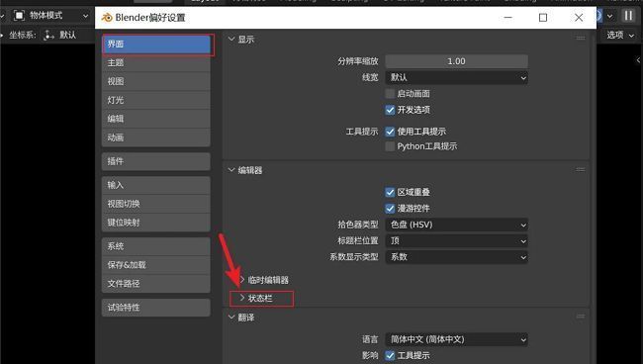The image size is (643, 364).
Task: Open the 视图切换 preferences category
Action: (156, 204)
